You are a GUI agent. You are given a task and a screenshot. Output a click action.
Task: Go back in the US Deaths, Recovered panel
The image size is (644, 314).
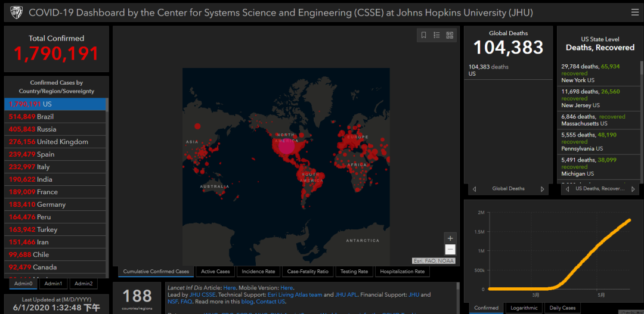click(566, 189)
